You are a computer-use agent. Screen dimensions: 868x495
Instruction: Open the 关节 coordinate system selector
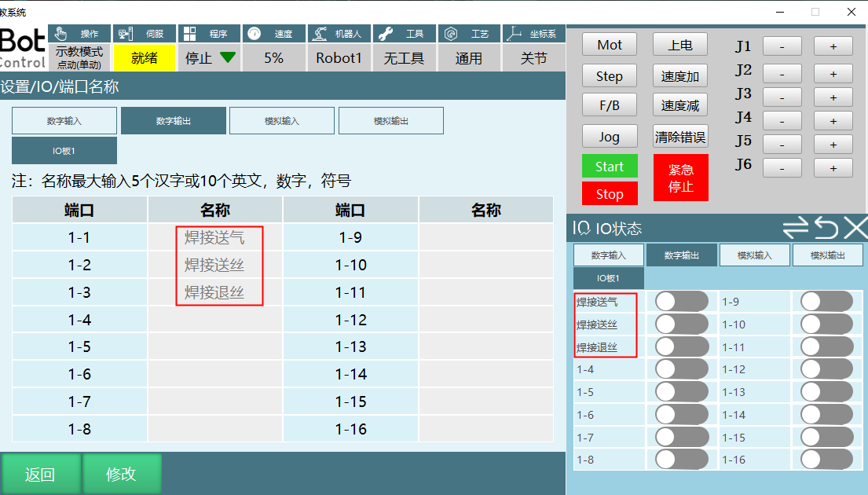pos(533,58)
